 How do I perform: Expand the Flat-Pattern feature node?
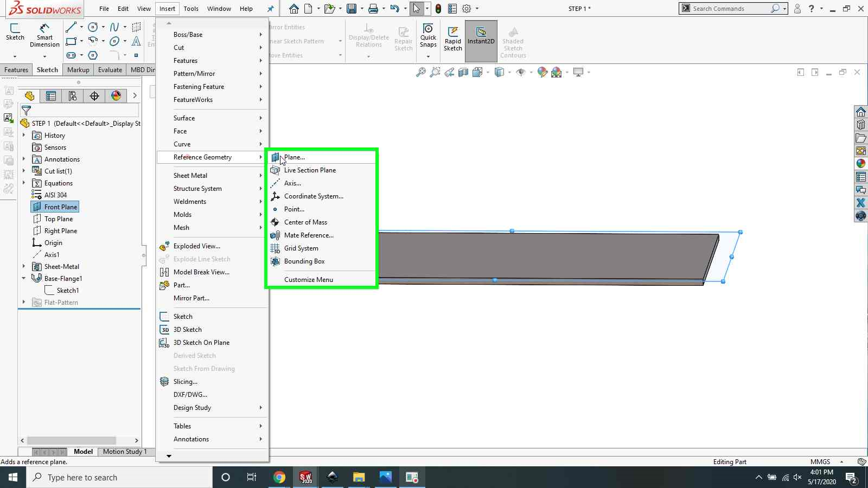click(x=23, y=303)
